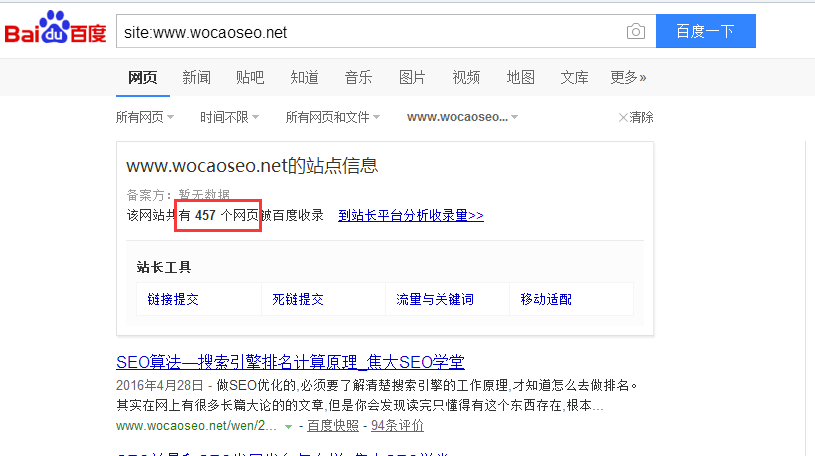Switch to the 视频 tab
Screen dimensions: 815x456
pos(466,78)
